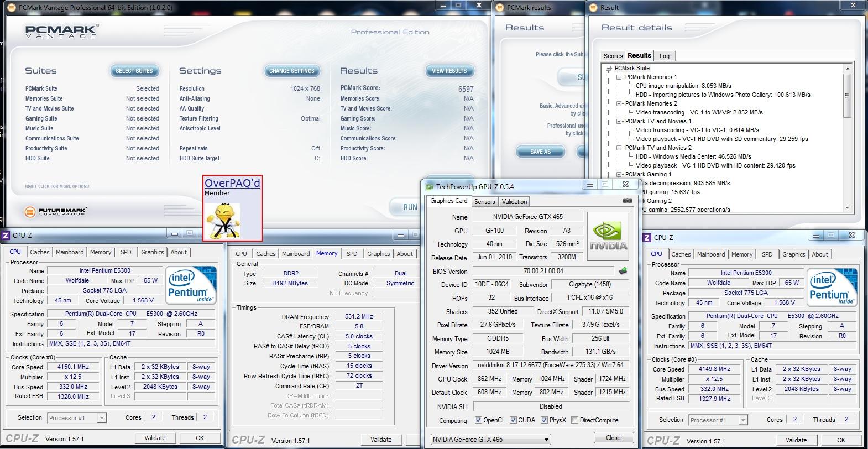Image resolution: width=868 pixels, height=449 pixels.
Task: Click the Intel Pentium logo in right CPU-Z
Action: [833, 288]
